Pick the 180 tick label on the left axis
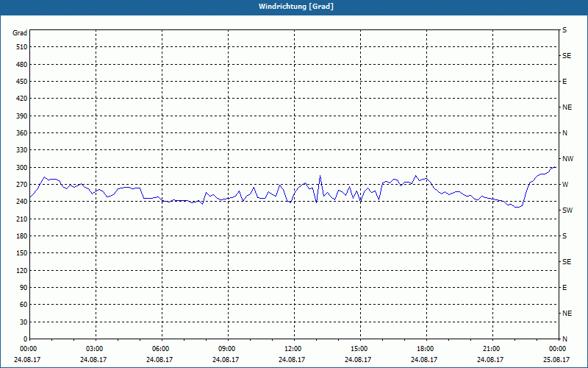This screenshot has height=368, width=588. [21, 236]
